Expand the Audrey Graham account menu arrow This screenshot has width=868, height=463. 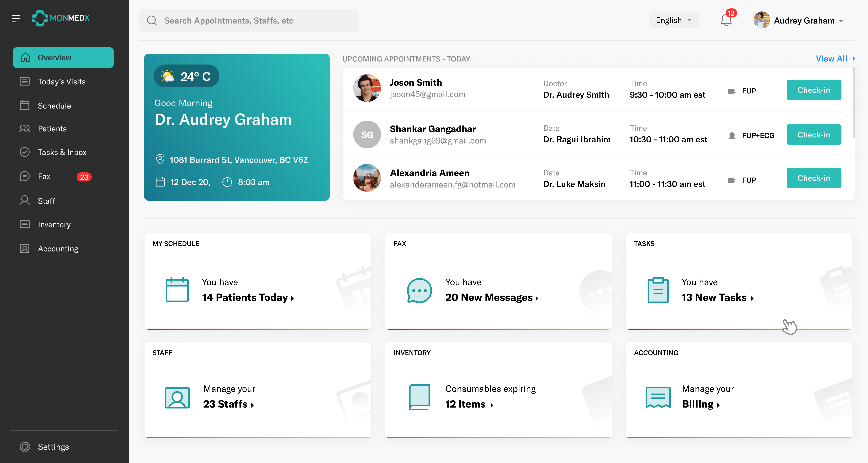[841, 21]
